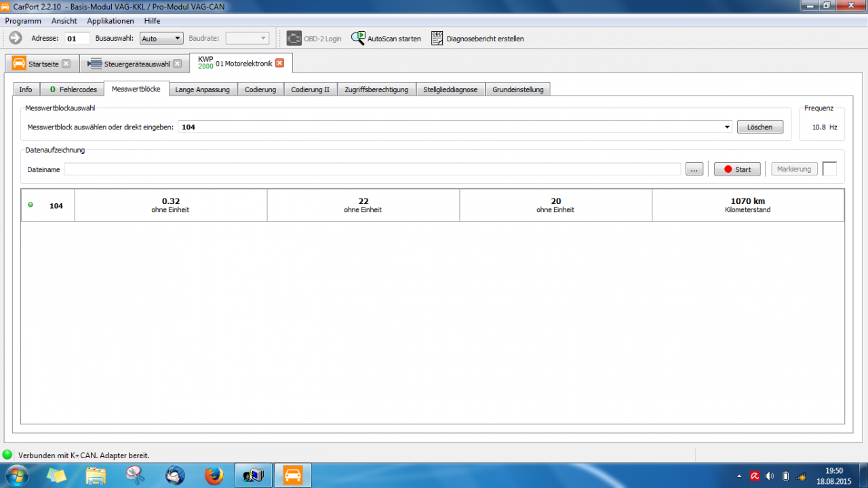Viewport: 868px width, 488px height.
Task: Switch to the Info tab
Action: pos(26,89)
